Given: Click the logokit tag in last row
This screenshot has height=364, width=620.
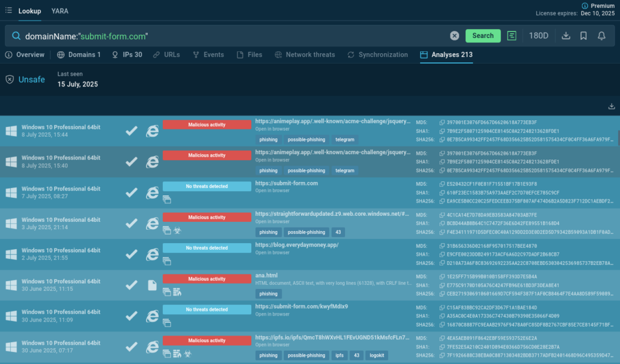Looking at the screenshot, I should click(377, 356).
